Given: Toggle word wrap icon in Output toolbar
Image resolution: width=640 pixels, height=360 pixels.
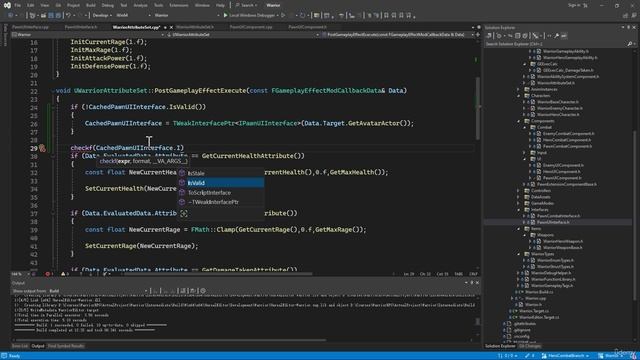Looking at the screenshot, I should click(x=193, y=291).
